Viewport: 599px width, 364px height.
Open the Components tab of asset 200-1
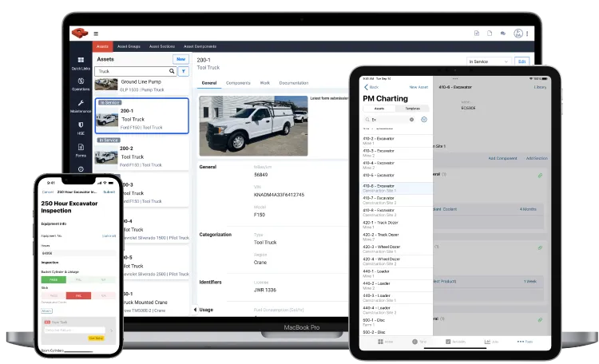238,83
